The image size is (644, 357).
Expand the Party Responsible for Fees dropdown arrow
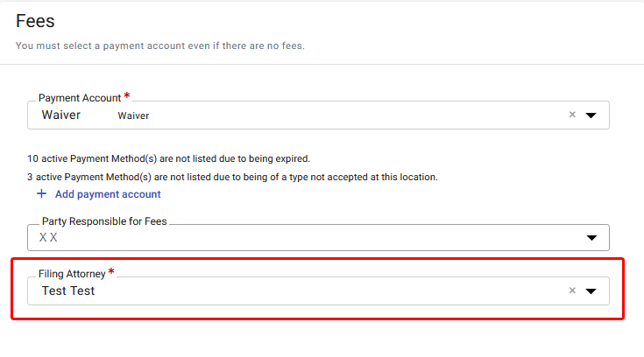pos(591,238)
